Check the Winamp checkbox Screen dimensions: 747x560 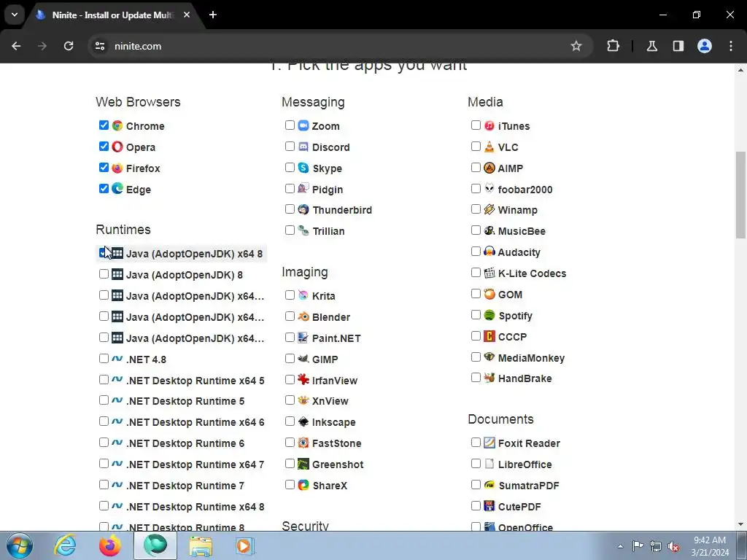[x=476, y=209]
